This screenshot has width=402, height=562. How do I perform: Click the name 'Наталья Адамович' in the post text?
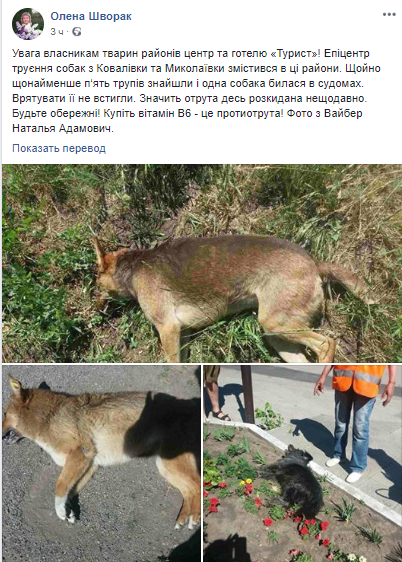62,128
